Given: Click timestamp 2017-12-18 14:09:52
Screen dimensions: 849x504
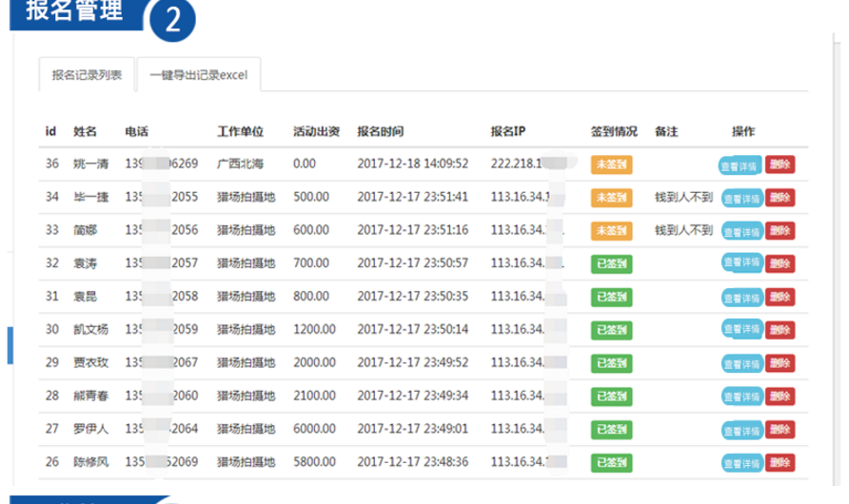Looking at the screenshot, I should [x=412, y=164].
